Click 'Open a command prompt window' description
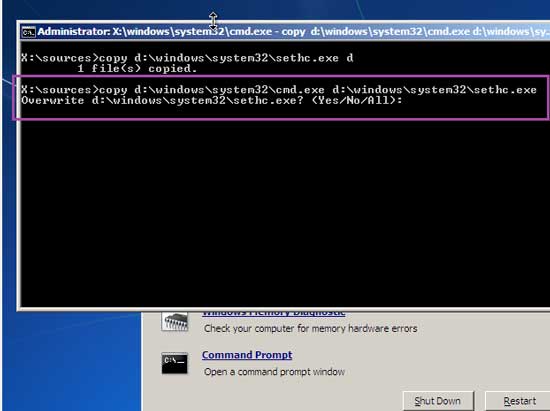550x411 pixels. tap(274, 372)
